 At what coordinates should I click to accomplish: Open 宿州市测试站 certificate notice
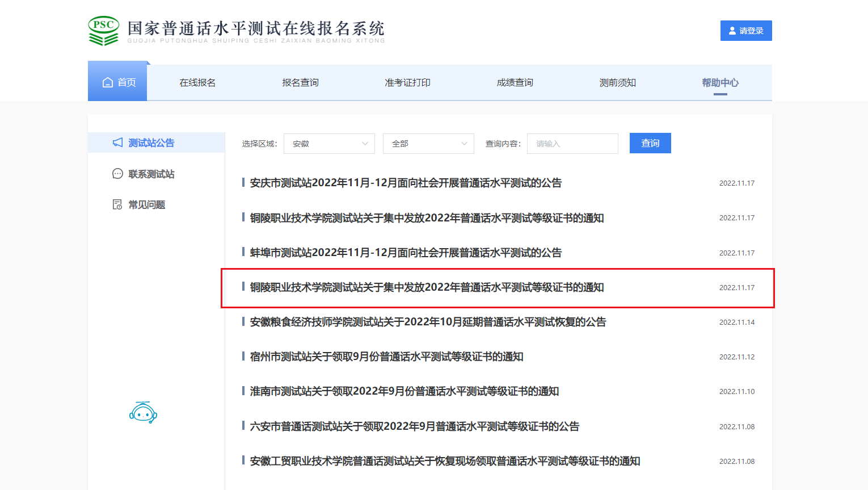point(386,357)
